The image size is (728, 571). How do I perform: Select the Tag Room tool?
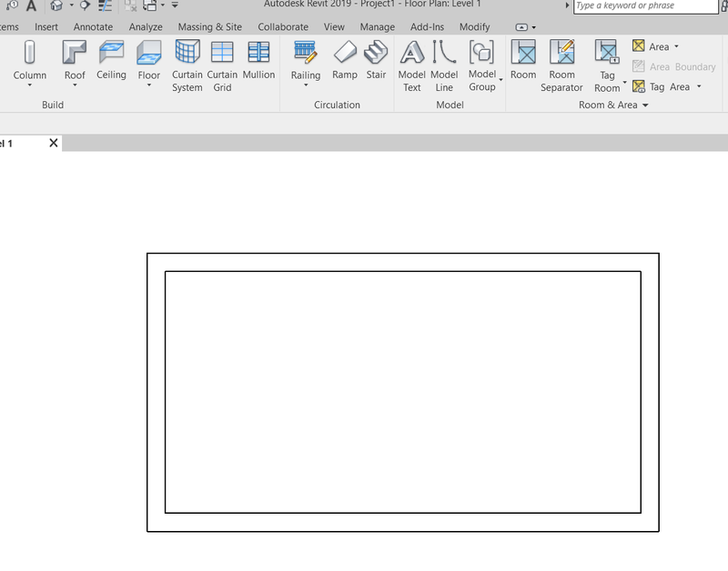click(x=606, y=64)
